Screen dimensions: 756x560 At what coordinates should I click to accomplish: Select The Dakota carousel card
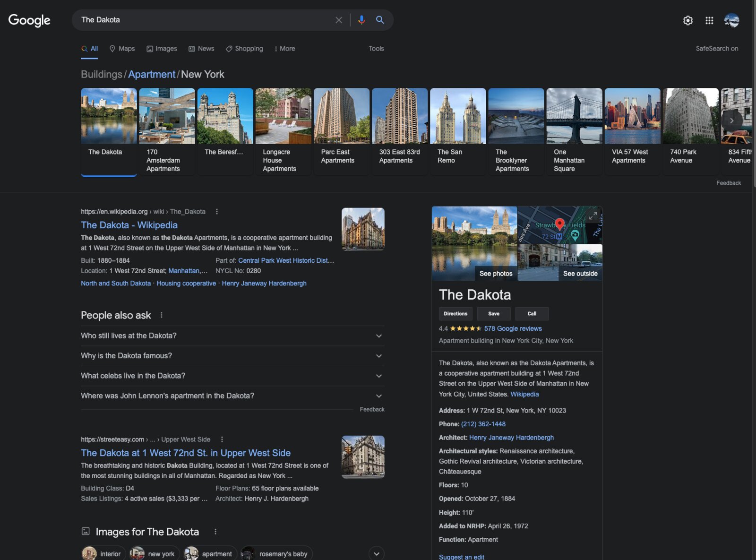(109, 132)
